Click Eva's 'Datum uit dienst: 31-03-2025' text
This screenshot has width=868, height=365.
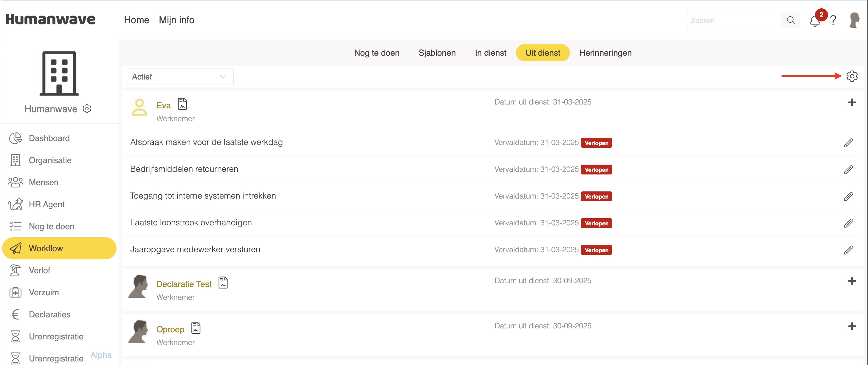point(542,102)
